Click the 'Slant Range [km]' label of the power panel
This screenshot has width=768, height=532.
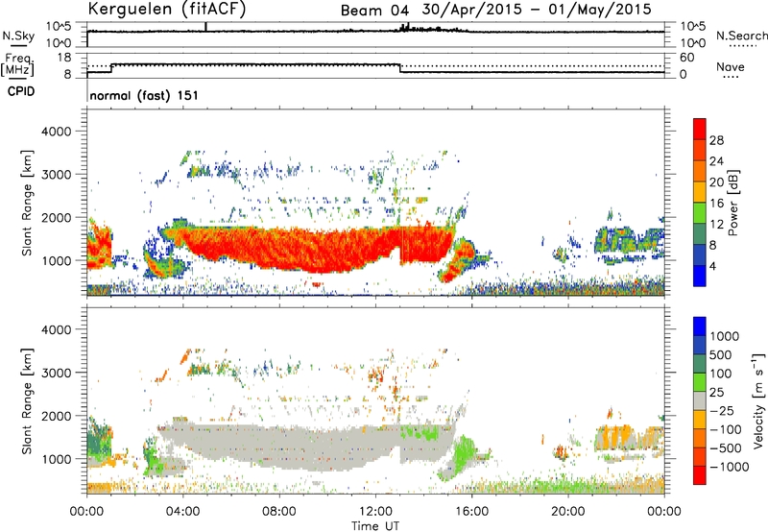click(x=27, y=203)
